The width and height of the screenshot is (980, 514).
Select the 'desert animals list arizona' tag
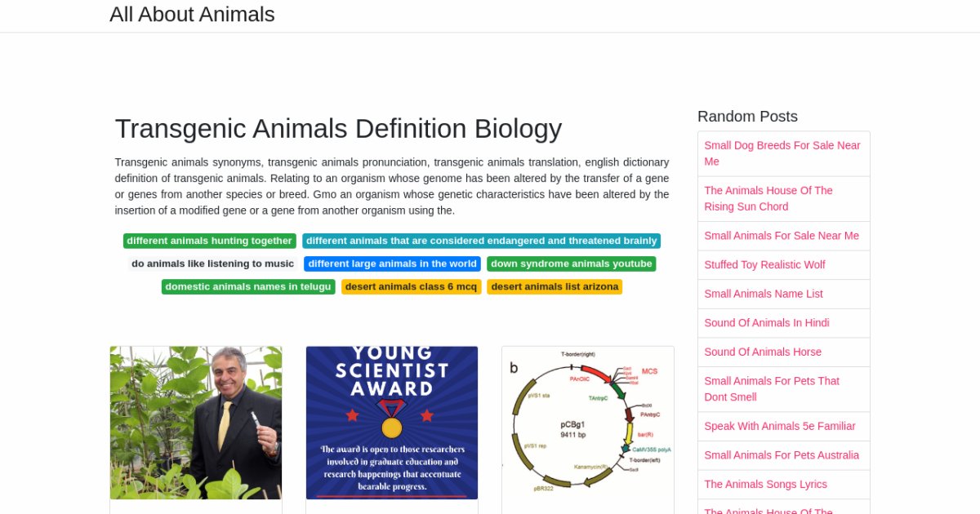(x=555, y=286)
